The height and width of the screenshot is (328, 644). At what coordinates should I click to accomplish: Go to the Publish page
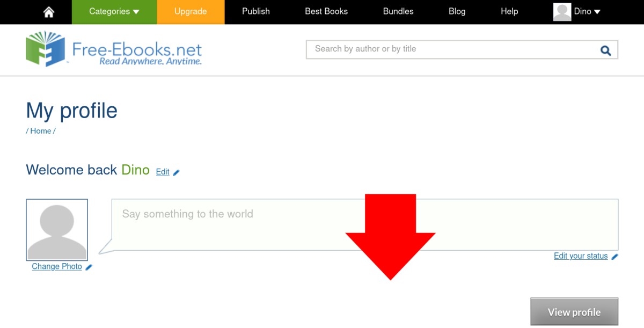coord(256,11)
